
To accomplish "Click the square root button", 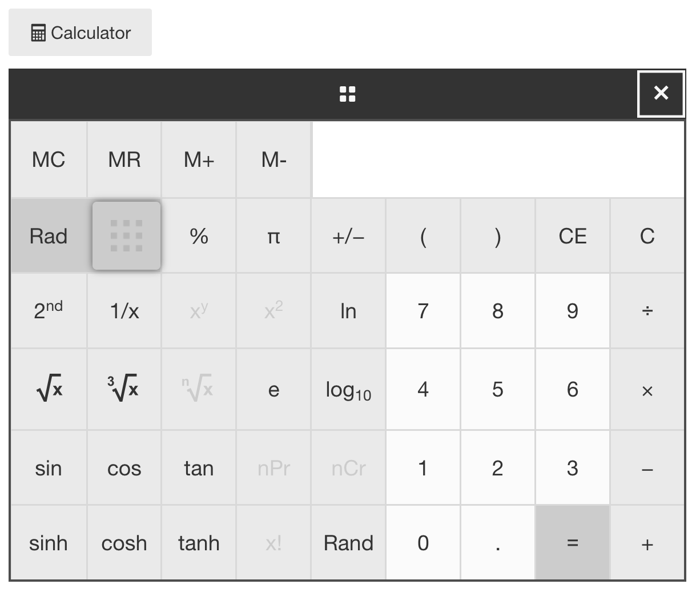I will tap(49, 390).
